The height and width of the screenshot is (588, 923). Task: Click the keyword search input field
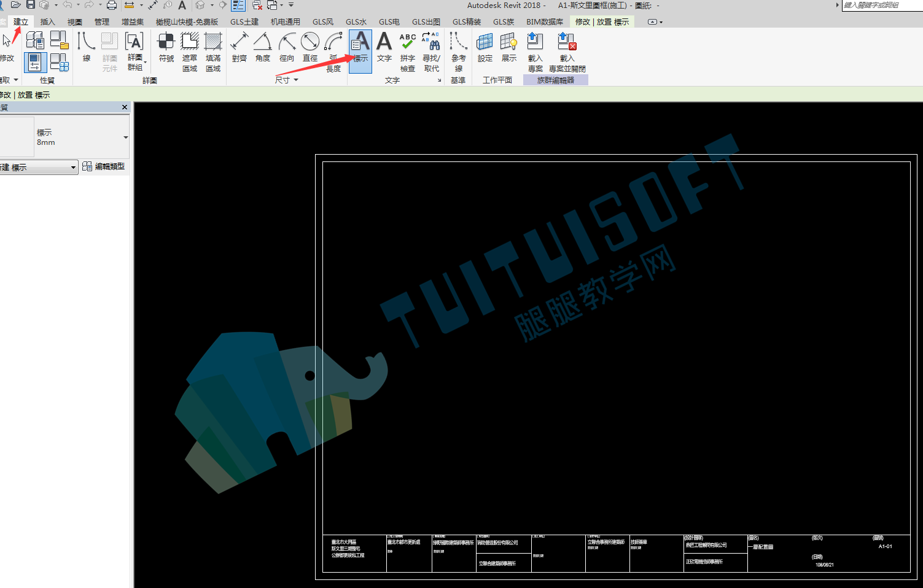point(882,5)
